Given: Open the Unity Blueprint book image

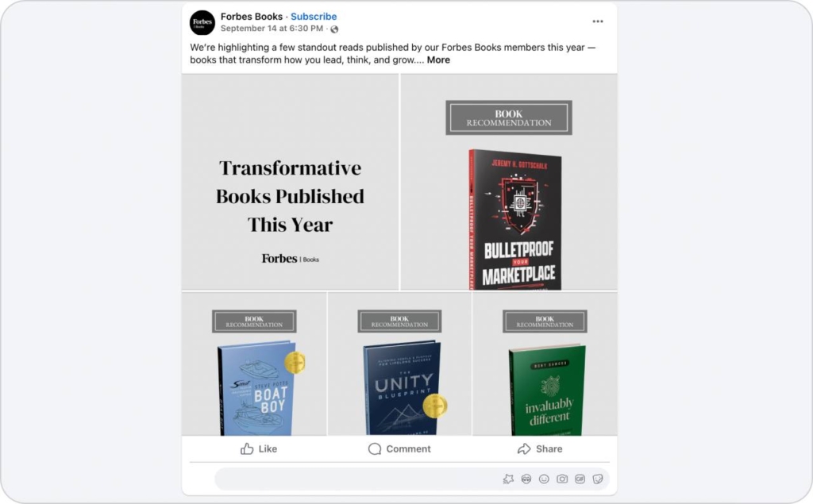Looking at the screenshot, I should coord(400,364).
